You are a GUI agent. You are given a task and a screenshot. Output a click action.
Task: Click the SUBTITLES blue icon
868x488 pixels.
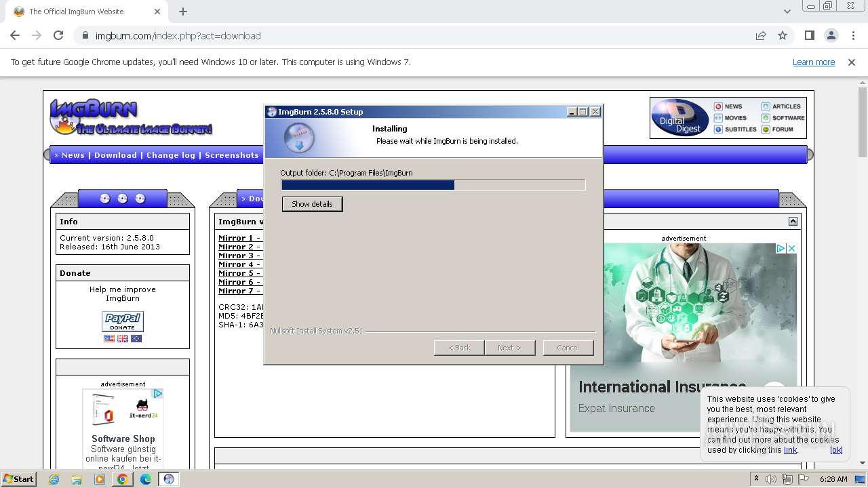click(x=718, y=129)
